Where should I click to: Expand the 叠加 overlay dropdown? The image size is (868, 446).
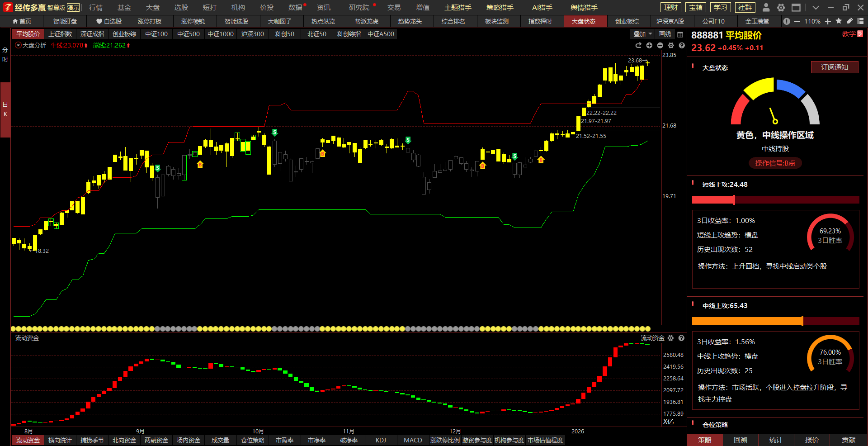point(642,34)
